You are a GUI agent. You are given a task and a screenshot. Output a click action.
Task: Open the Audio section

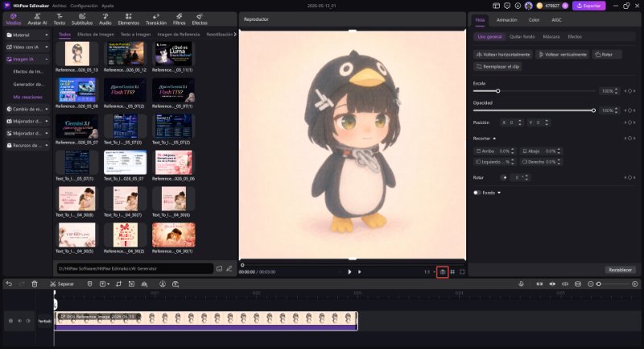tap(105, 19)
